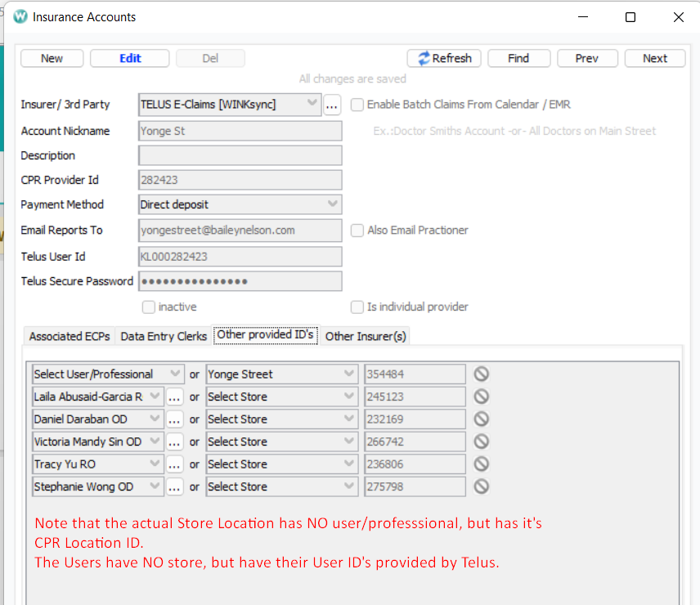Screen dimensions: 700x605
Task: Switch to the Data Entry Clerks tab
Action: 164,336
